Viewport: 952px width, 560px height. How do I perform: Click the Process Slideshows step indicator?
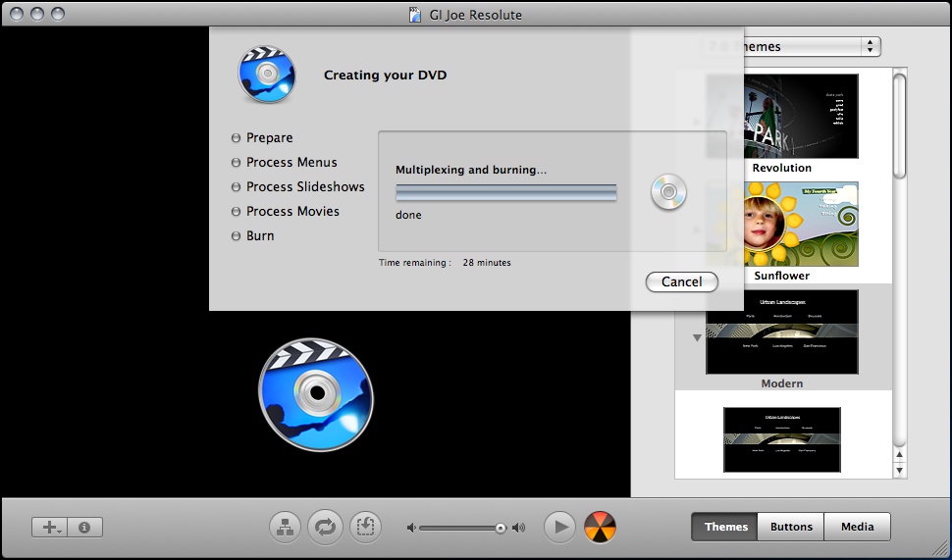tap(237, 187)
